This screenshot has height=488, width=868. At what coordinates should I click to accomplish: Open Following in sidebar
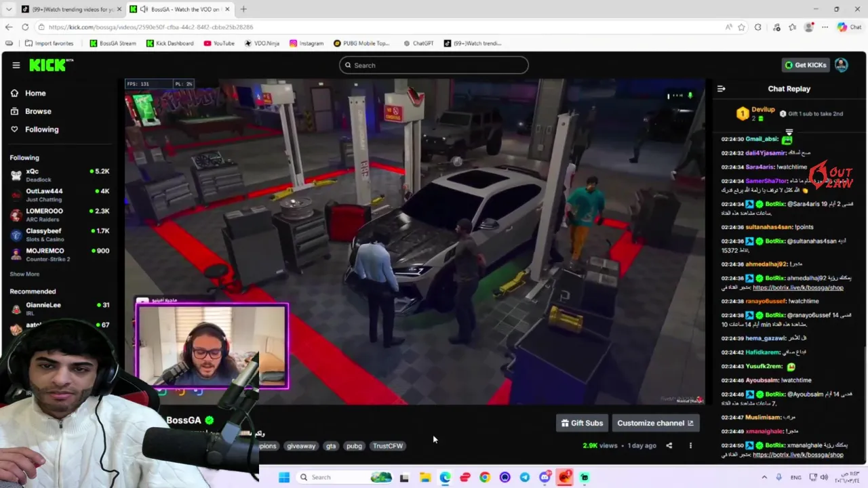pos(35,129)
